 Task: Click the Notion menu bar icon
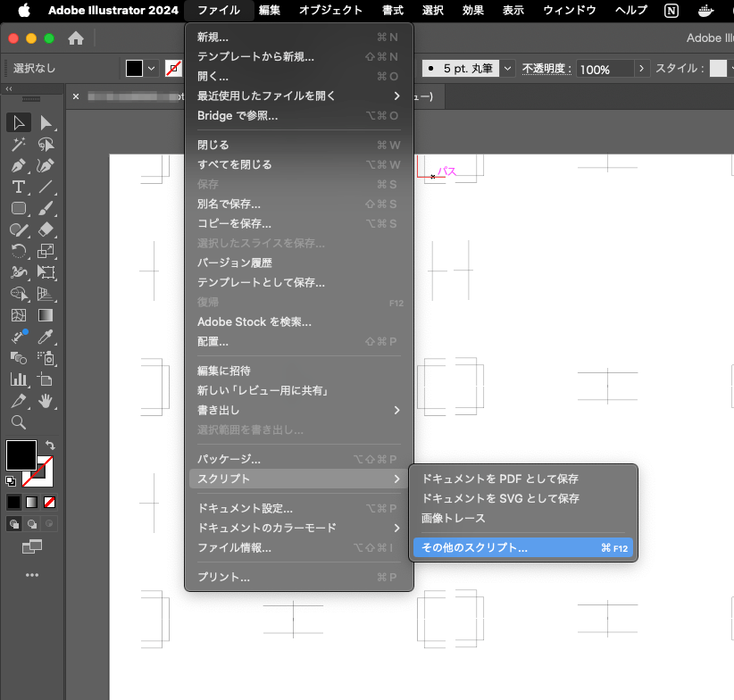[671, 11]
